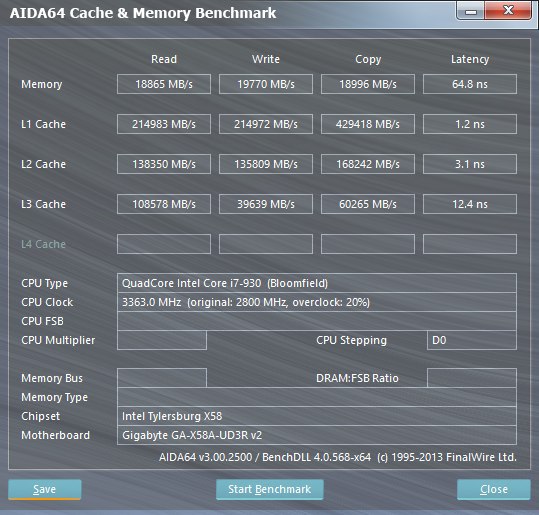Click L1 Cache read 214983 MB/s

(164, 124)
